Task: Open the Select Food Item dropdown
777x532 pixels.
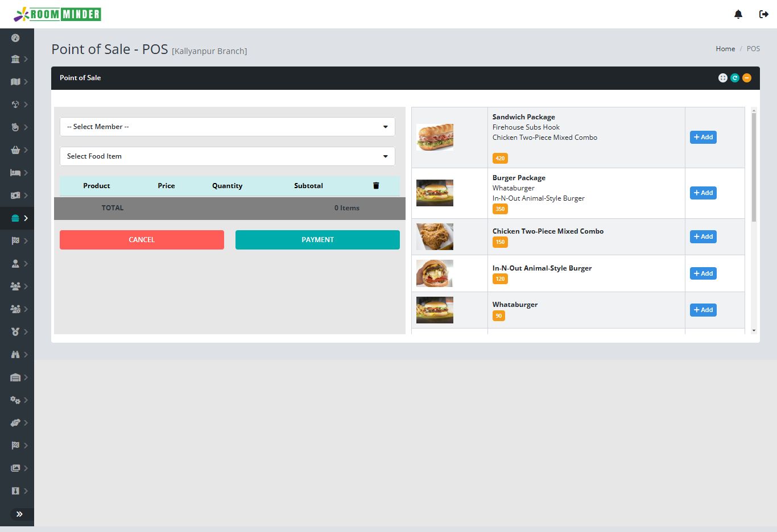Action: tap(228, 156)
